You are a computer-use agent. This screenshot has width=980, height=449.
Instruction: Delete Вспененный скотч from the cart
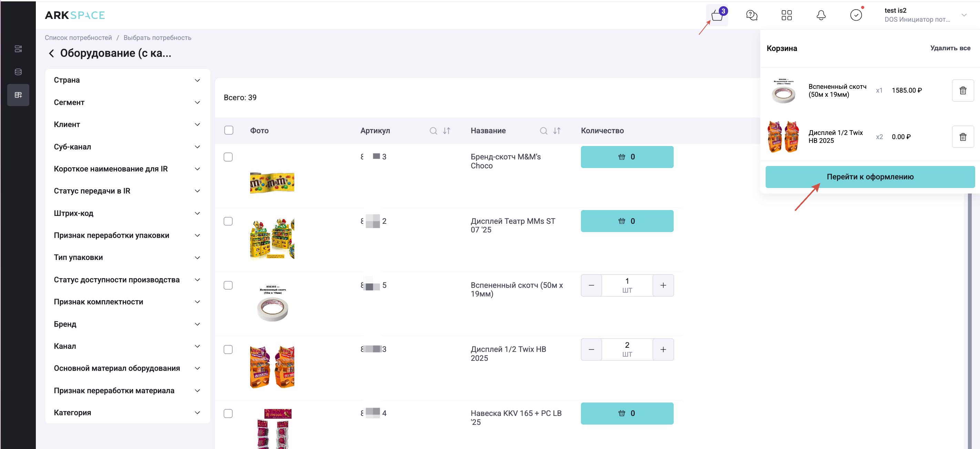[x=962, y=91]
